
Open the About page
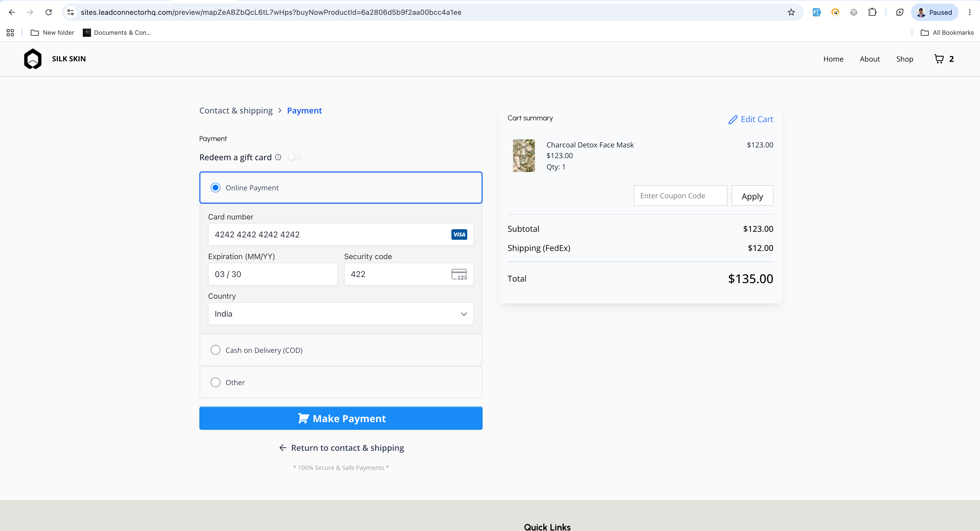870,59
